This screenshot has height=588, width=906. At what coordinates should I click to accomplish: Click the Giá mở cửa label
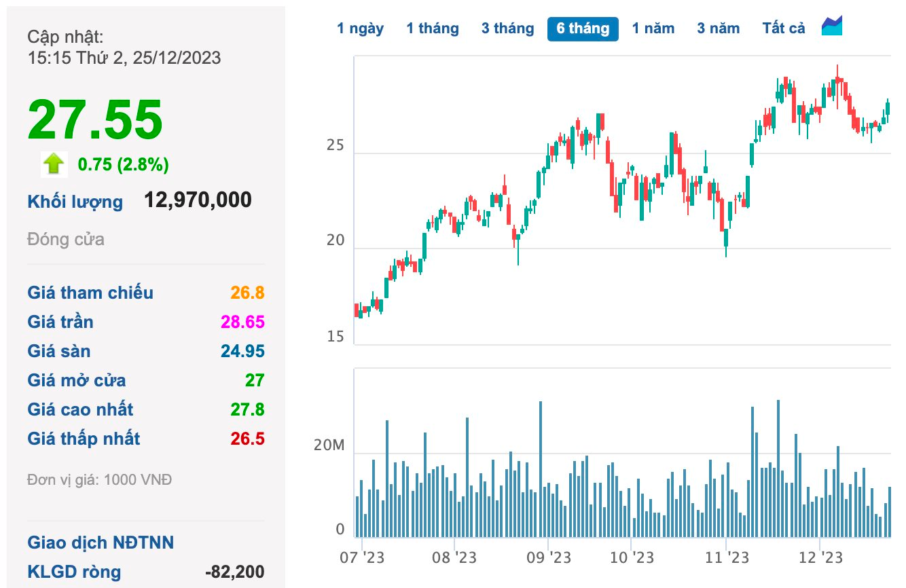click(x=77, y=380)
